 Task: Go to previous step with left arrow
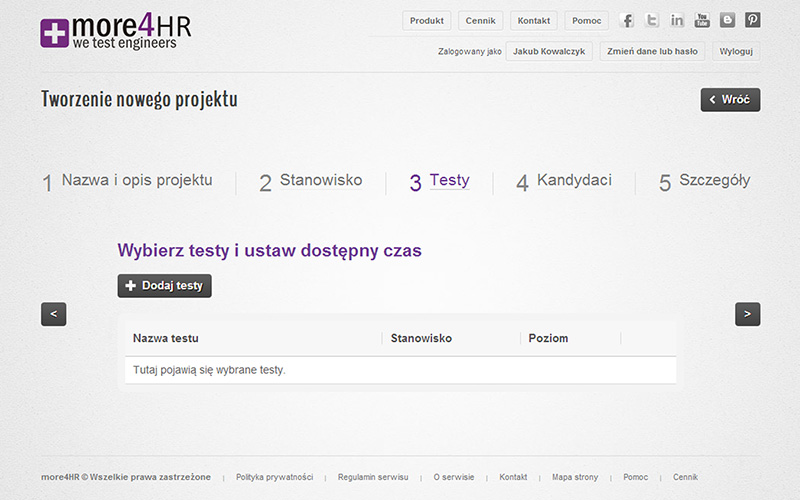click(54, 314)
